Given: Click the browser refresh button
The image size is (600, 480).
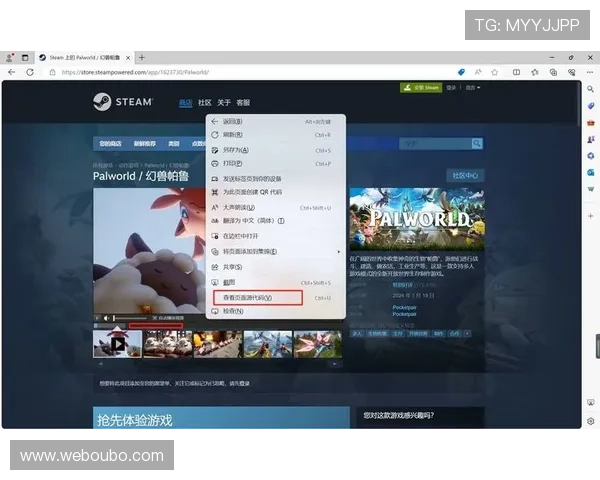Looking at the screenshot, I should 30,72.
